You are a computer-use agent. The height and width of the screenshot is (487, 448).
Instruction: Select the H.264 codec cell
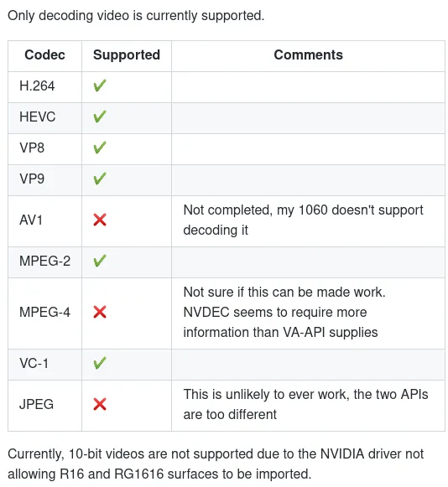tap(44, 87)
